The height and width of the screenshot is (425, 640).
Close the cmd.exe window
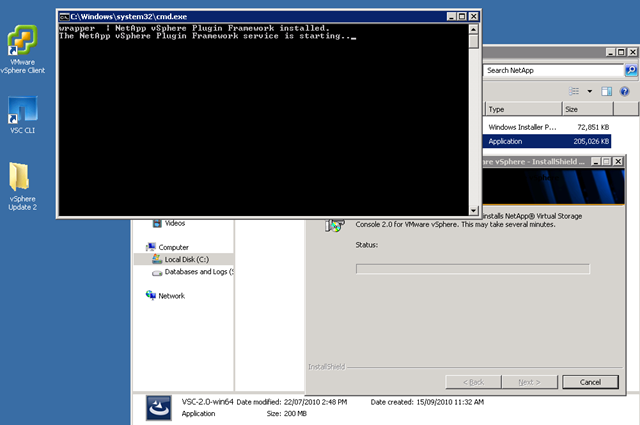(x=473, y=17)
